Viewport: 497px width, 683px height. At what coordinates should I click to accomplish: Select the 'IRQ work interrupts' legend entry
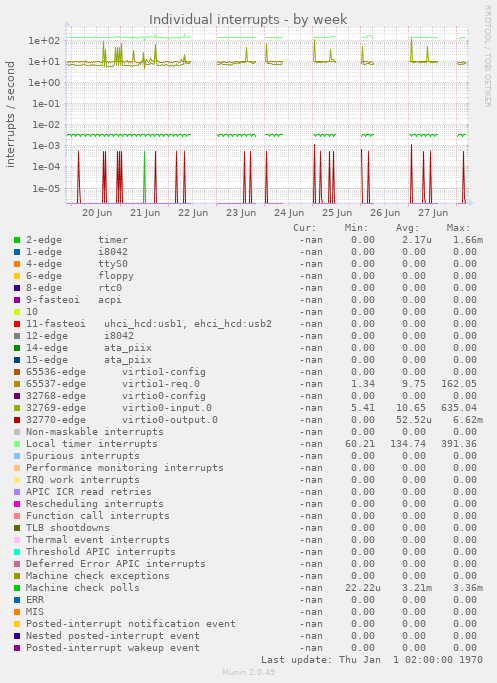click(83, 480)
